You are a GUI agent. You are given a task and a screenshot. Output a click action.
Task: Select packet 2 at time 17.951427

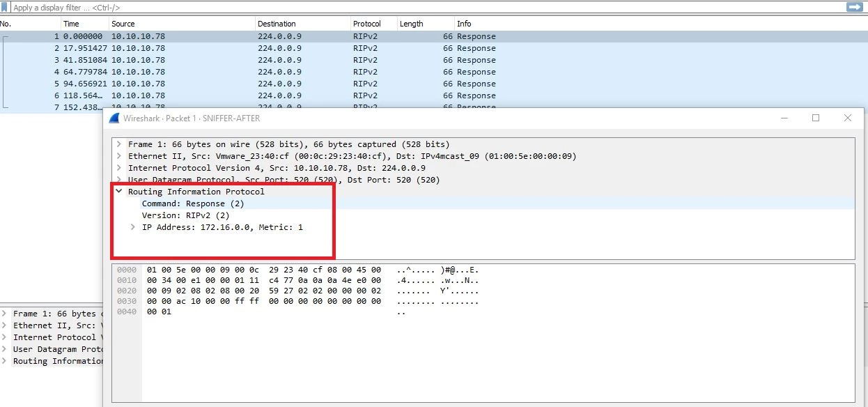(434, 48)
